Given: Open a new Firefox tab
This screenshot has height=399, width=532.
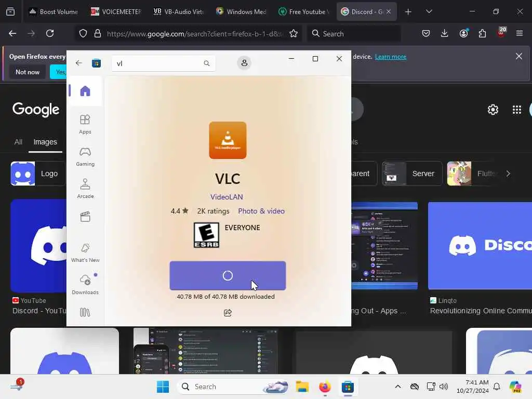Looking at the screenshot, I should point(408,12).
